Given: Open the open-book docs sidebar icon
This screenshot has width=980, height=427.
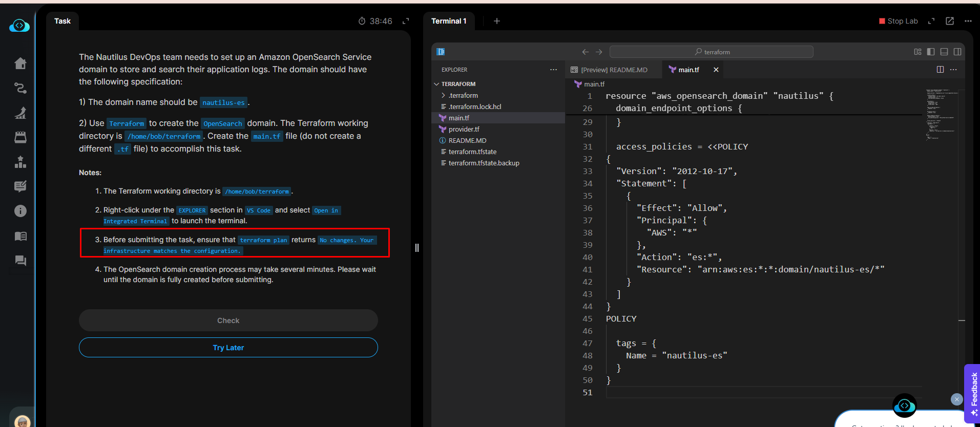Looking at the screenshot, I should pos(20,236).
